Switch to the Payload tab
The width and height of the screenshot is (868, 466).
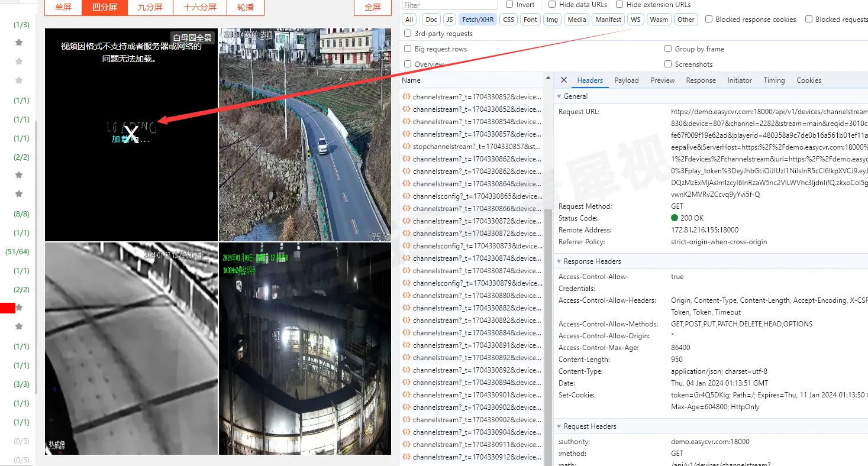[627, 80]
